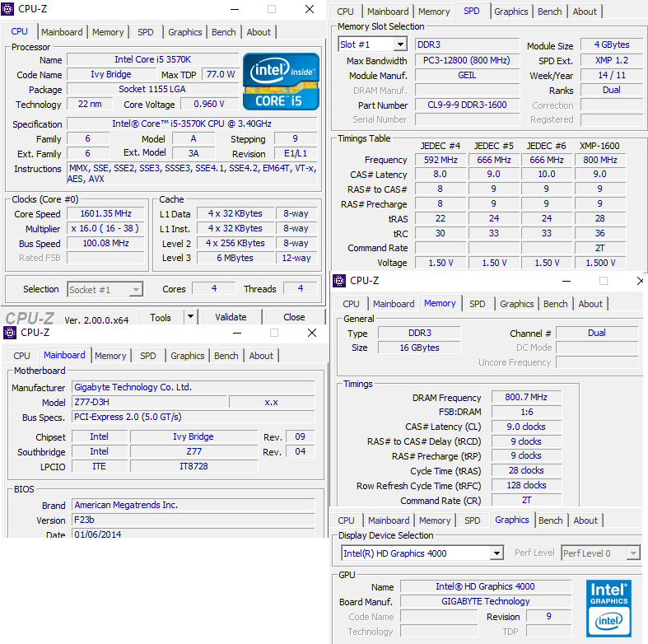The image size is (648, 644).
Task: Click the Level 3 cache value 6 MBytes
Action: 235,258
